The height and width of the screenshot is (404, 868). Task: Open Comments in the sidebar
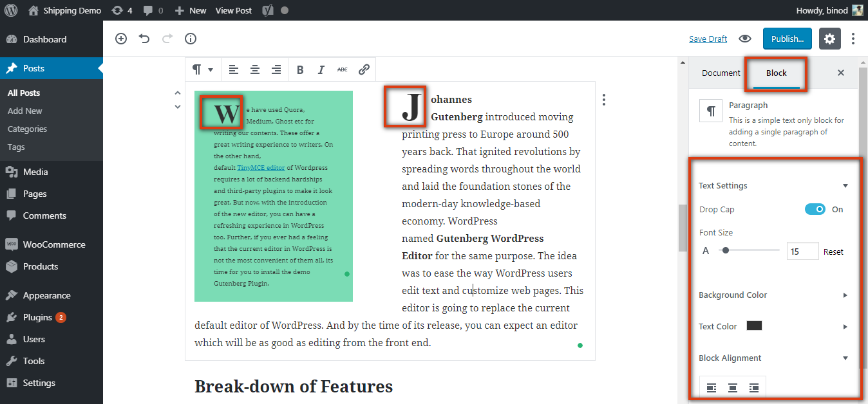[52, 216]
